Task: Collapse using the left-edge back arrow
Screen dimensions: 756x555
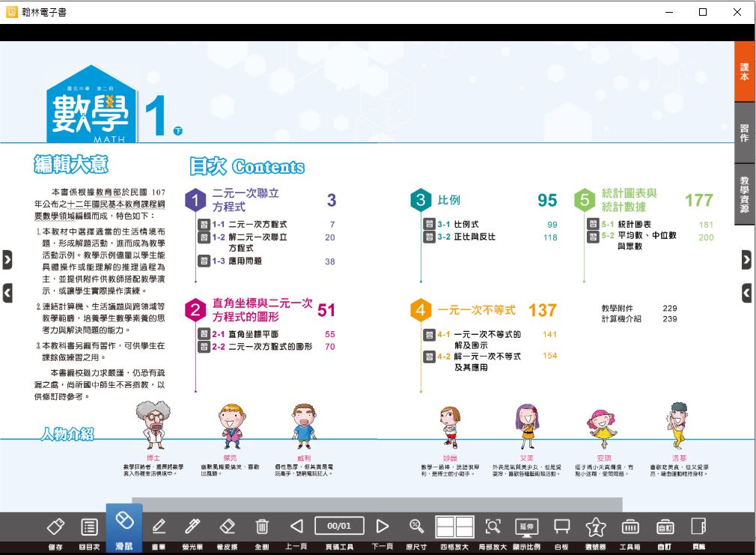Action: [7, 293]
